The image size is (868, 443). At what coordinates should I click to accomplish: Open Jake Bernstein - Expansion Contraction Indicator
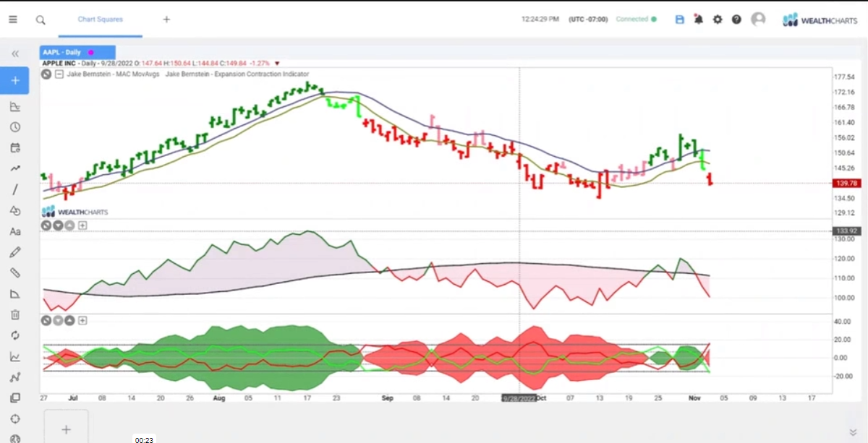237,74
